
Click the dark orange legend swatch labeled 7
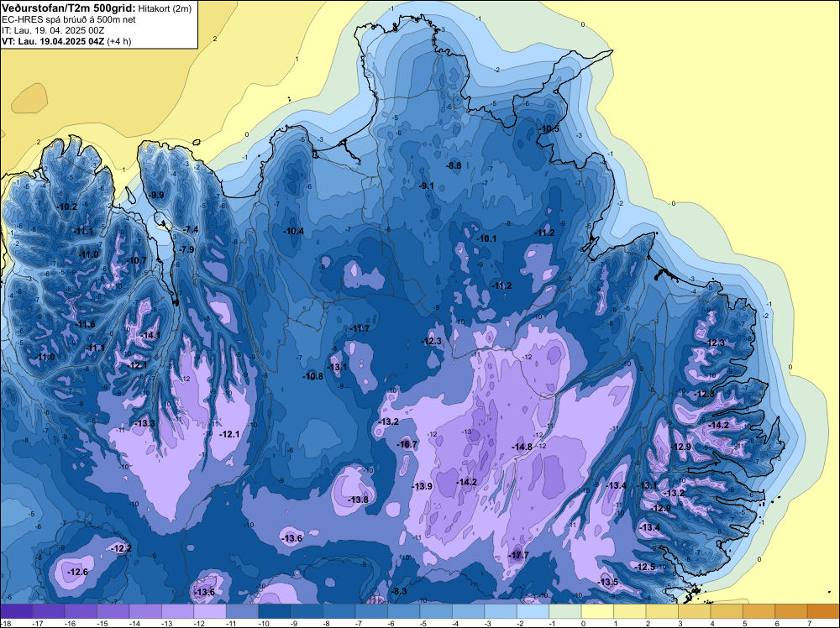pyautogui.click(x=823, y=611)
